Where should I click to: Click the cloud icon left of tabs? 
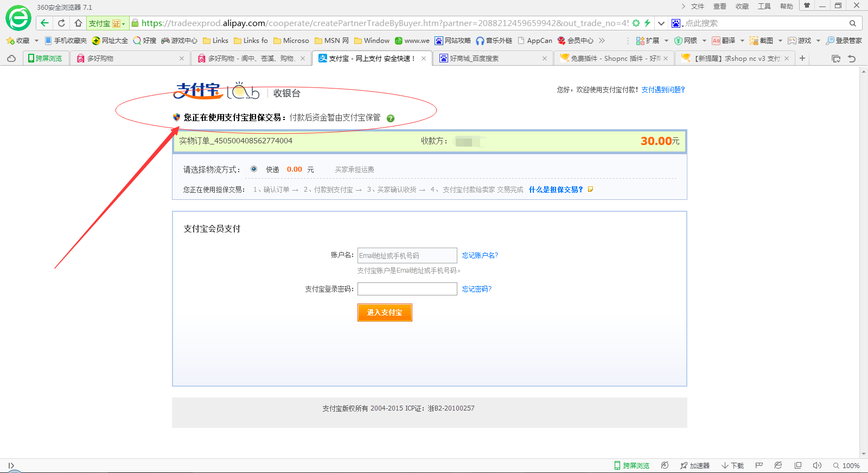pyautogui.click(x=11, y=58)
